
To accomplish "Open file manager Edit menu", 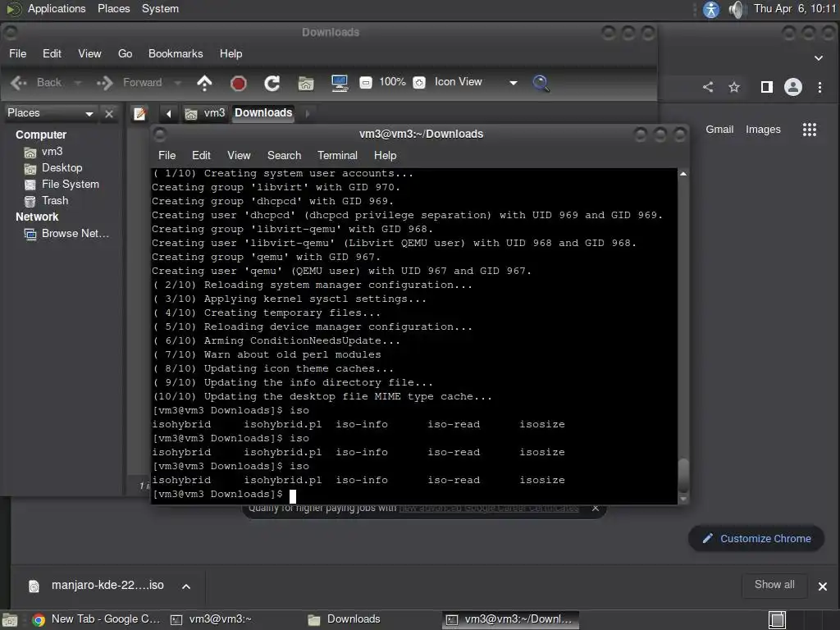I will click(x=52, y=53).
